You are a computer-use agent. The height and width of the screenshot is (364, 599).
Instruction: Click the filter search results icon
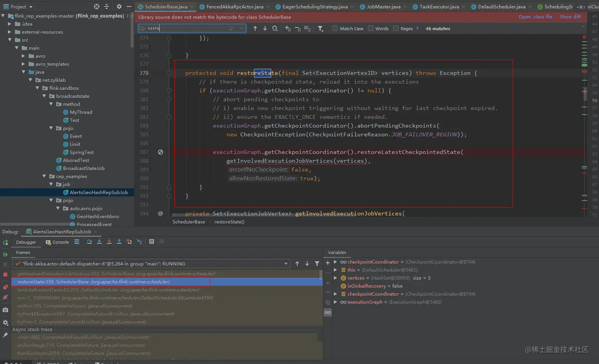click(320, 29)
